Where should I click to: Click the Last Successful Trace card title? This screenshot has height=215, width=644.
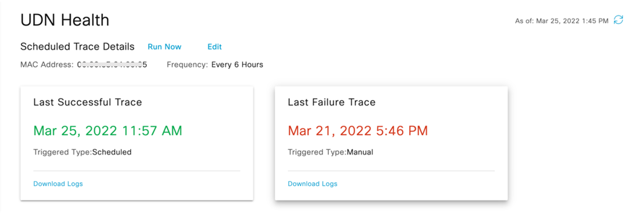[88, 102]
